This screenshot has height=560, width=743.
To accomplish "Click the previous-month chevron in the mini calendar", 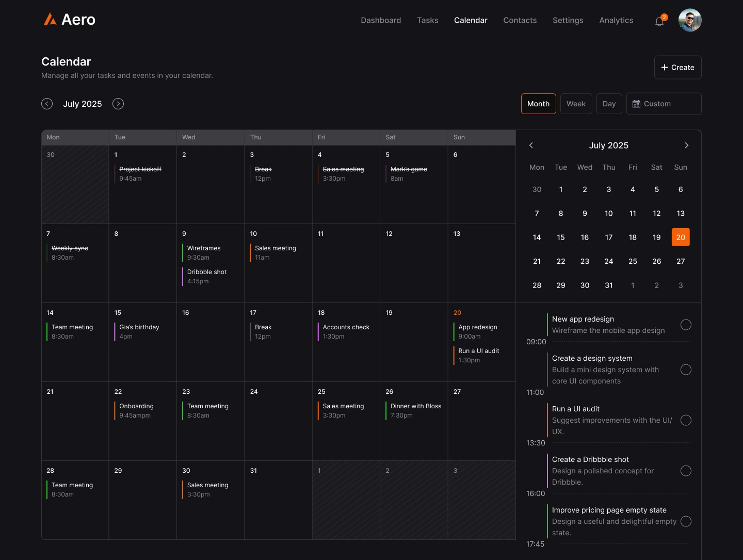I will 531,146.
